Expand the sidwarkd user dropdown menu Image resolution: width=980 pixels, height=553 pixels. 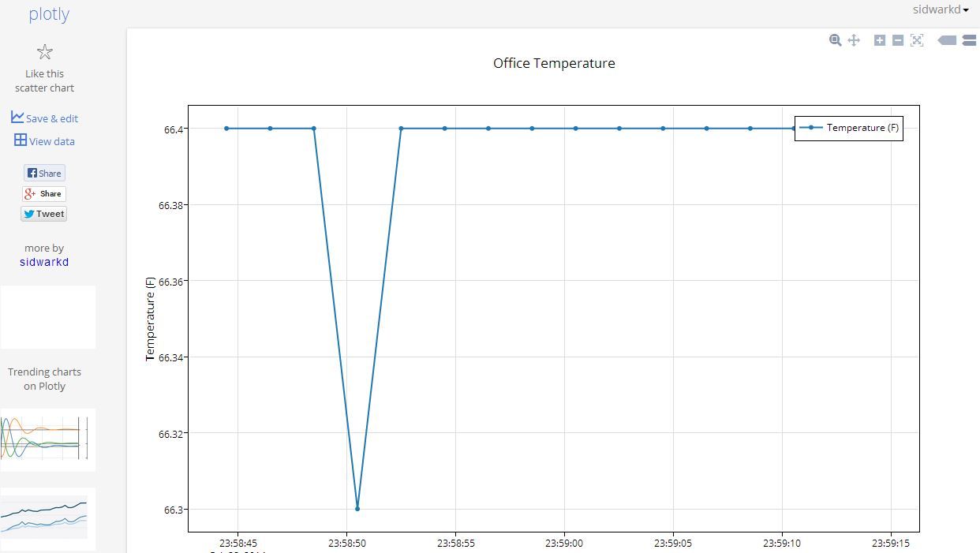click(941, 9)
